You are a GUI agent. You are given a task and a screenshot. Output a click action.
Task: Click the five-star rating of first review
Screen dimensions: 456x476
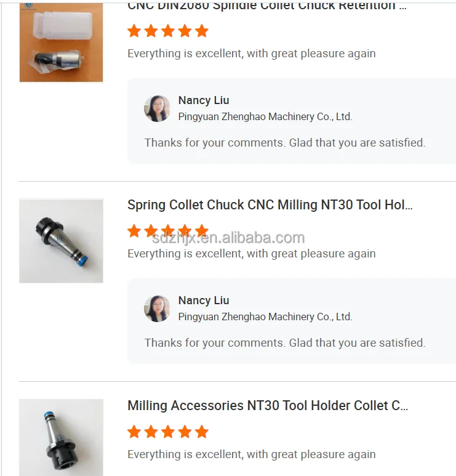[168, 31]
